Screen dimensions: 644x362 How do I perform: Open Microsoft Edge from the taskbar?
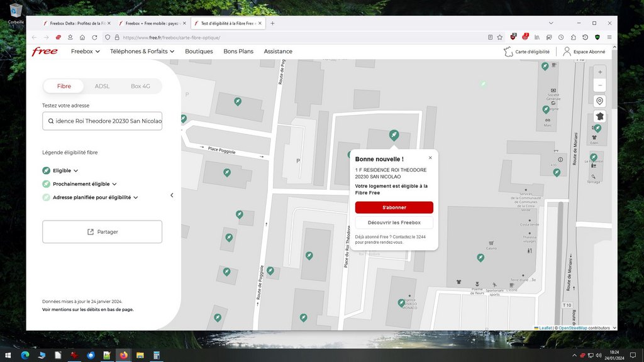25,356
